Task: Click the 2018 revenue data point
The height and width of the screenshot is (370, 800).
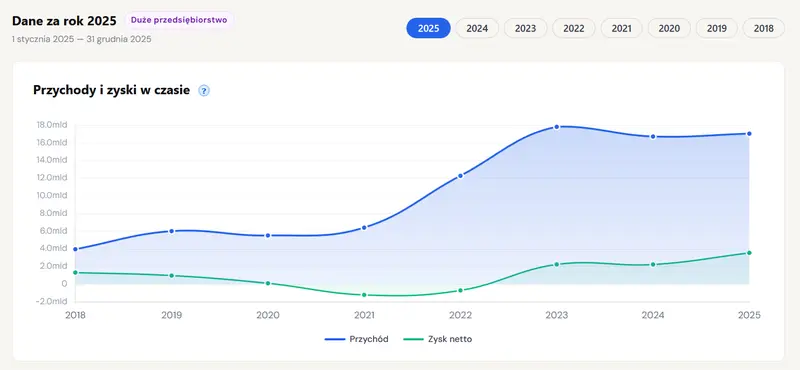Action: pyautogui.click(x=76, y=249)
